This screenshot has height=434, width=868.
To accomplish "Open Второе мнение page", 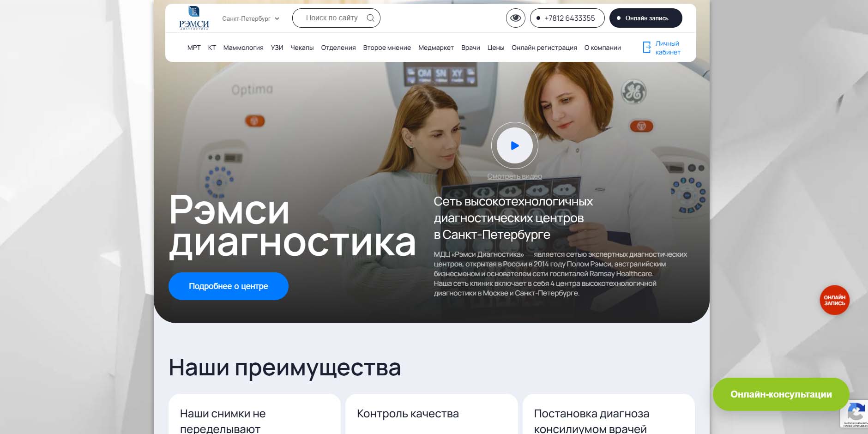I will 386,48.
